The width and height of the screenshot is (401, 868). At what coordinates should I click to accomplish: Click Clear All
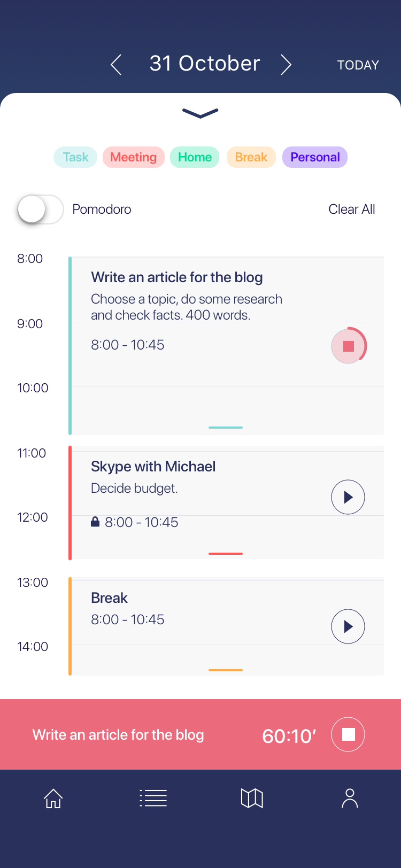[x=351, y=210]
